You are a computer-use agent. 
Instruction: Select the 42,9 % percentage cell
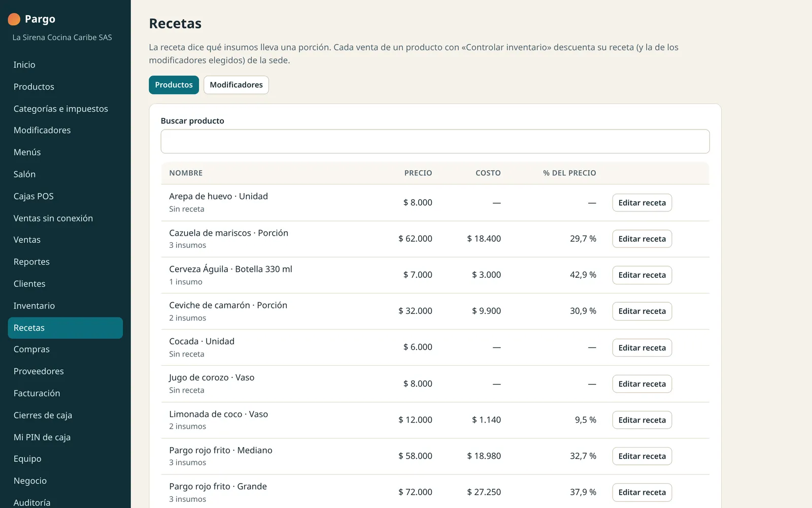tap(583, 275)
